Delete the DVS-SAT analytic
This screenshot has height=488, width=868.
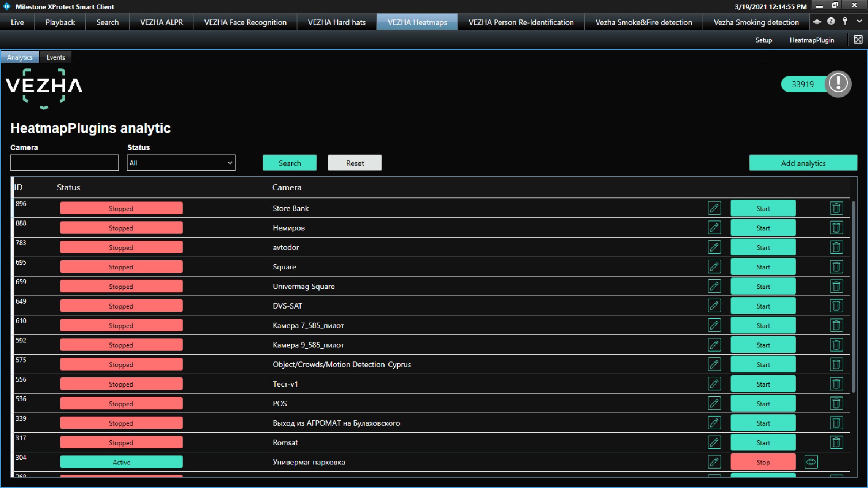pos(836,306)
